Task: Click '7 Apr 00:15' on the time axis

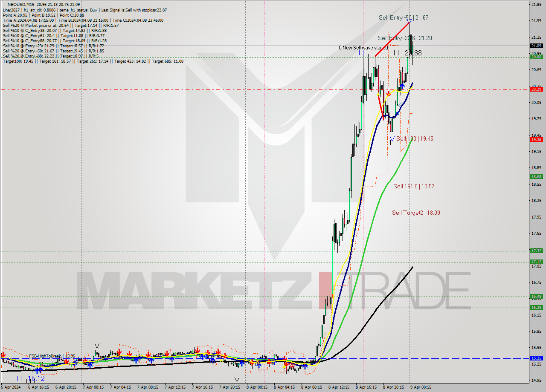Action: coord(93,387)
